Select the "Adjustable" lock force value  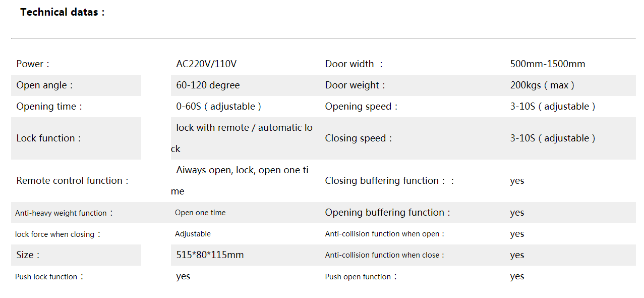[193, 234]
